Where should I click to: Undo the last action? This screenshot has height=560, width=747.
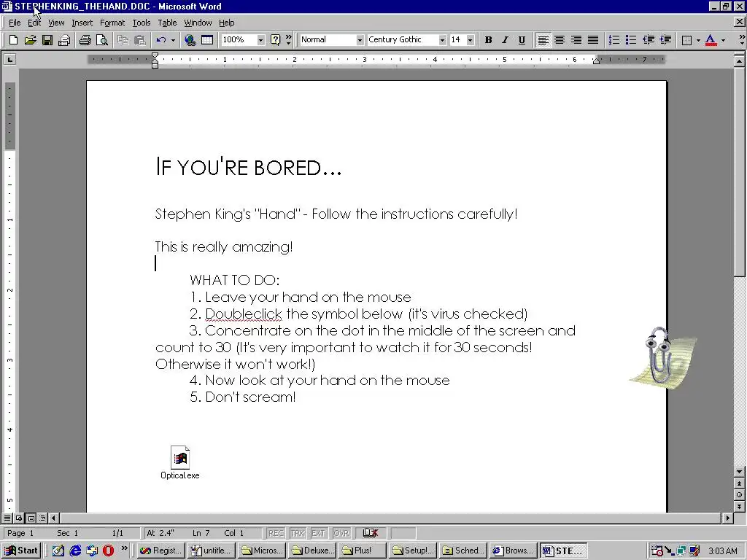point(161,40)
